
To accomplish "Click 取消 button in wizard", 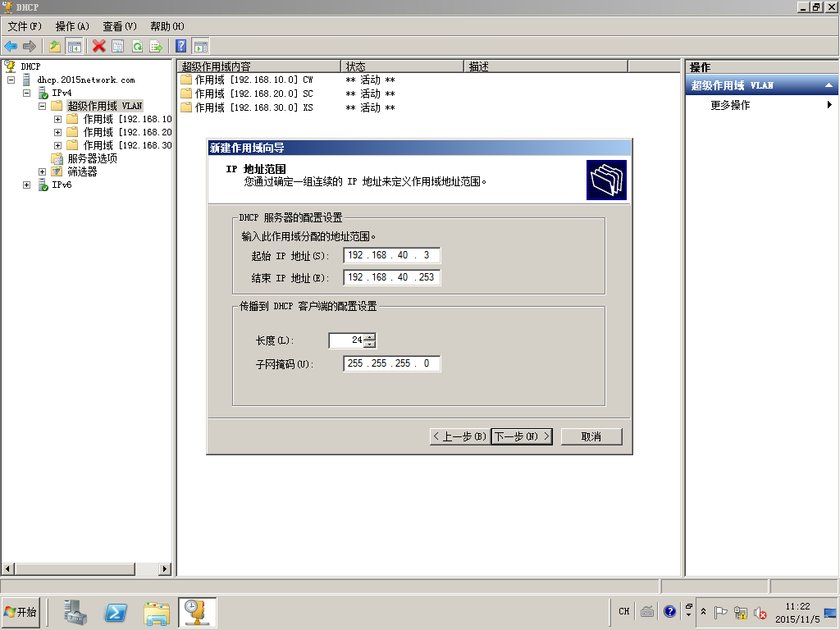I will (x=591, y=436).
